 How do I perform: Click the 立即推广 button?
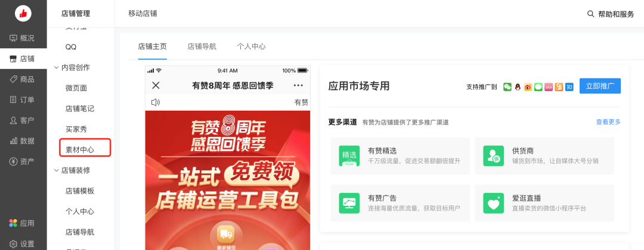[600, 86]
